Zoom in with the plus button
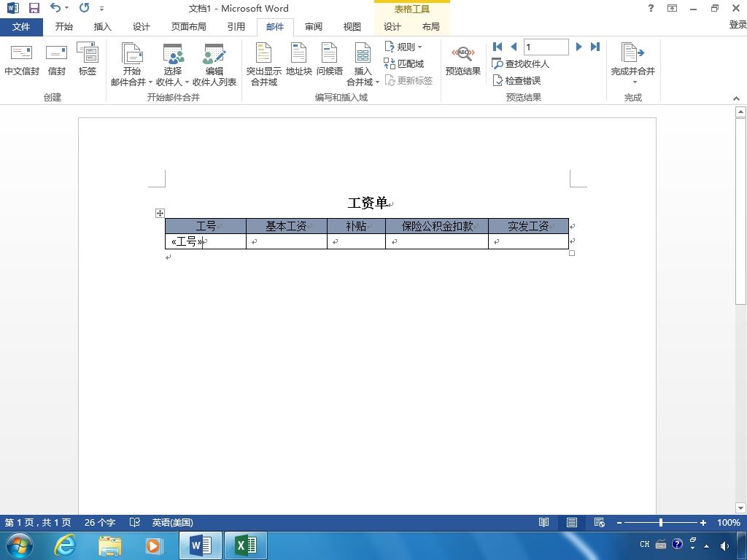Image resolution: width=747 pixels, height=560 pixels. [703, 523]
